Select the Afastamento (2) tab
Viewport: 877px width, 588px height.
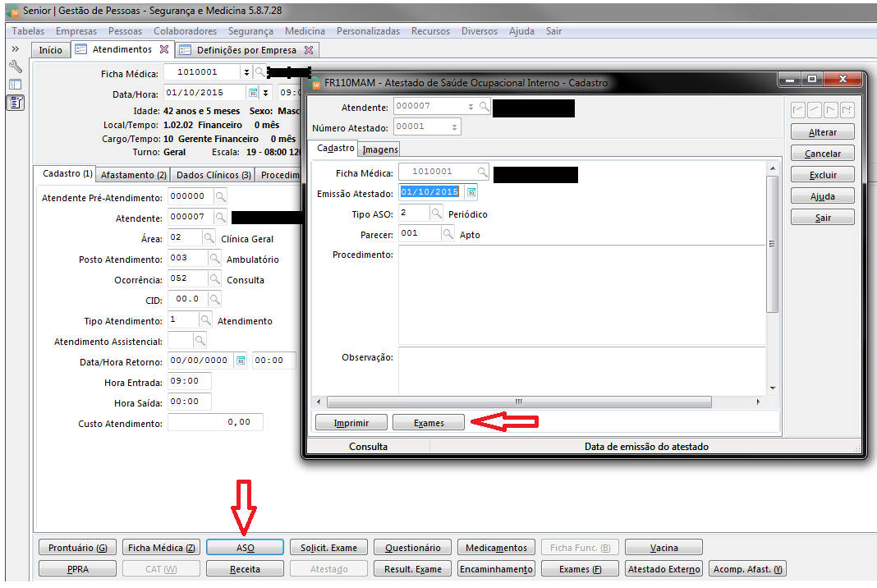[134, 175]
